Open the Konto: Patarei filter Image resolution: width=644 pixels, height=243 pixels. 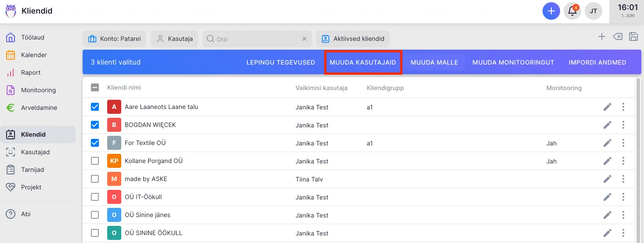(x=115, y=39)
